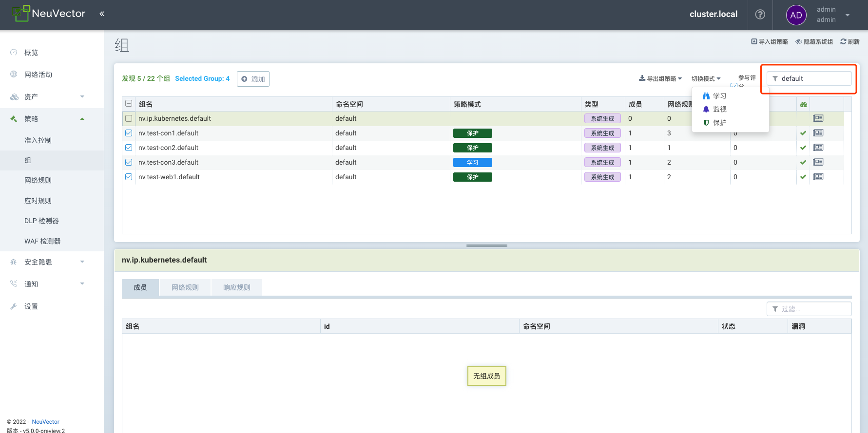Click the score gauge column header icon

pyautogui.click(x=803, y=105)
